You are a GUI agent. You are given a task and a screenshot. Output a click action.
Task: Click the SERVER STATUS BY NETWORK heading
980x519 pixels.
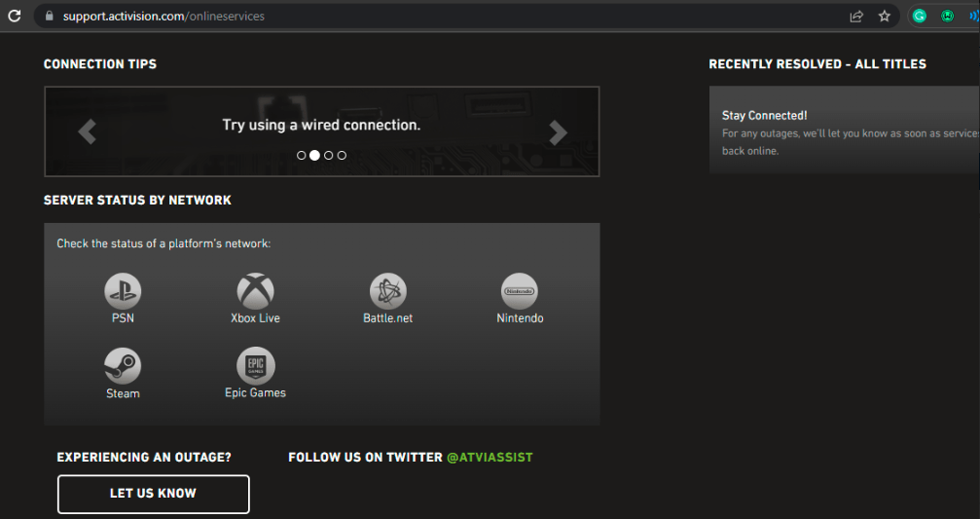137,200
